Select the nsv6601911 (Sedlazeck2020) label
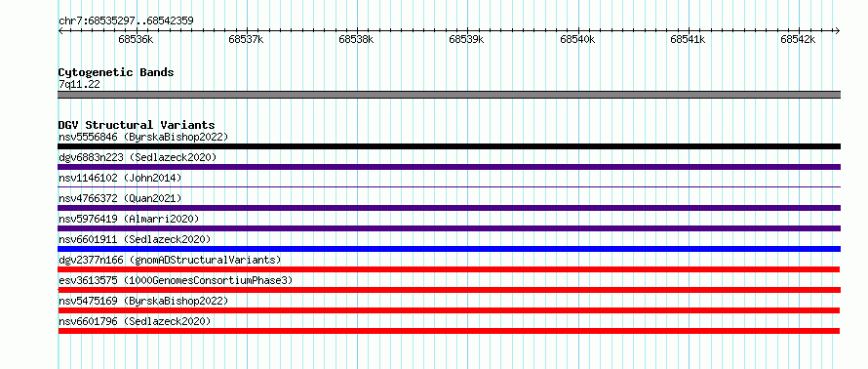This screenshot has width=868, height=369. [135, 239]
